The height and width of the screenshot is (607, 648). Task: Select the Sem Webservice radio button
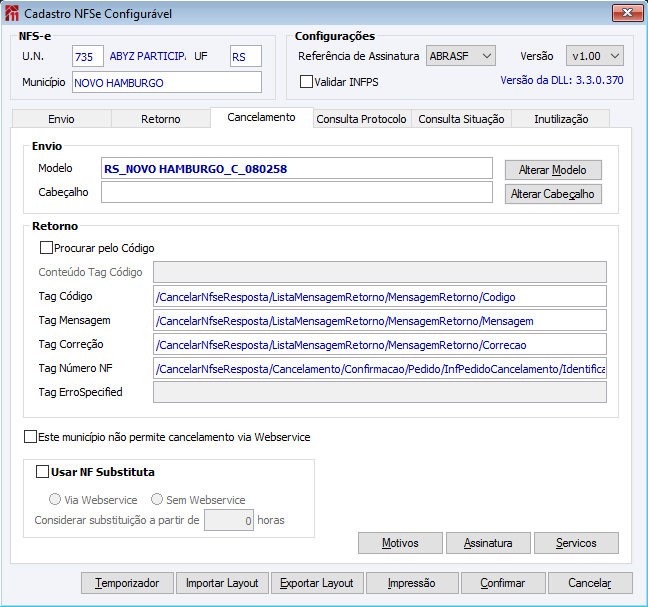[157, 499]
